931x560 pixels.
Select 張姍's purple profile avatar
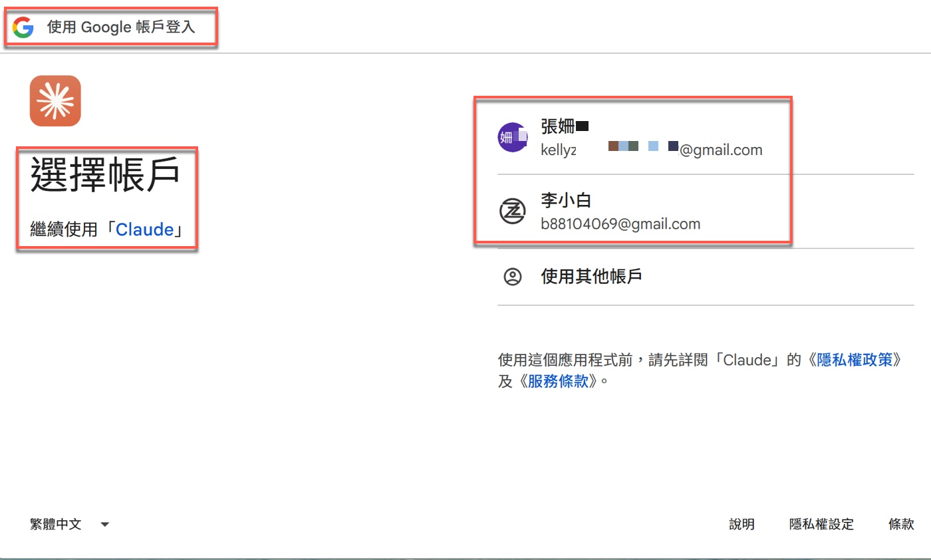click(512, 136)
